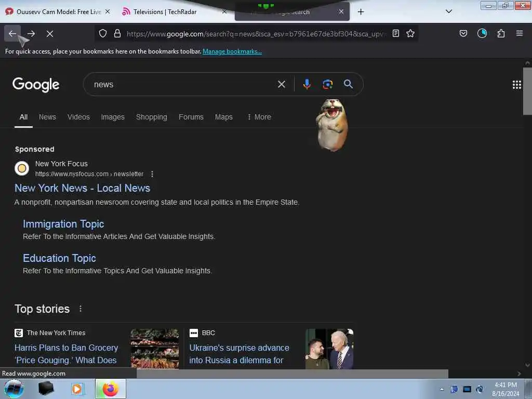The width and height of the screenshot is (532, 399).
Task: Start voice search with the microphone icon
Action: click(307, 84)
